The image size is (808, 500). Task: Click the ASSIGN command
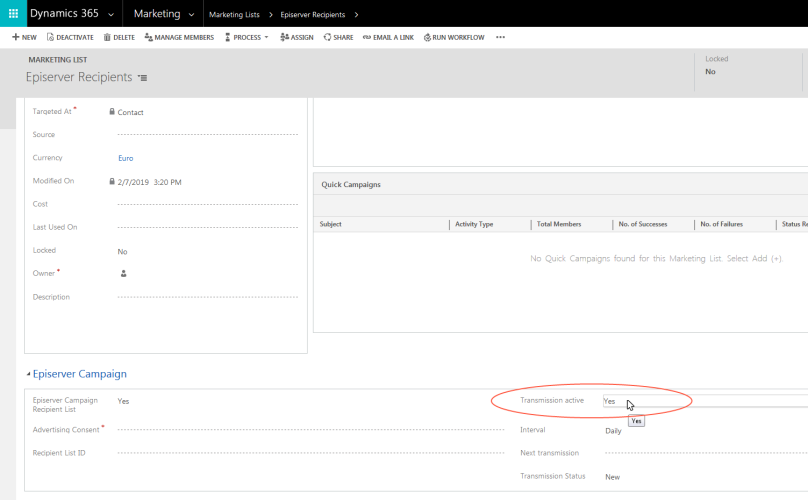(x=297, y=37)
